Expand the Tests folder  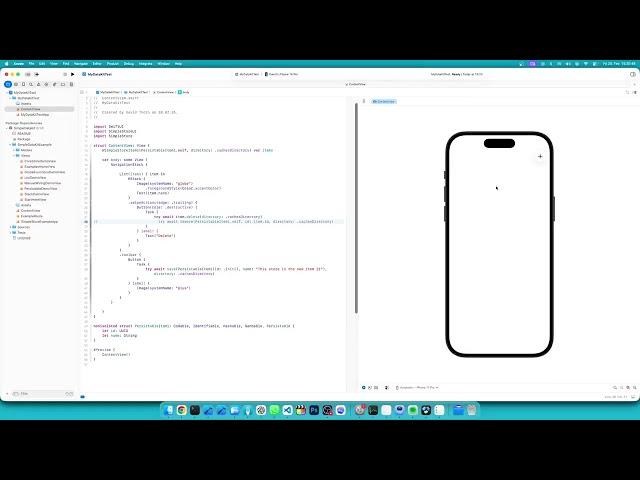[x=10, y=232]
